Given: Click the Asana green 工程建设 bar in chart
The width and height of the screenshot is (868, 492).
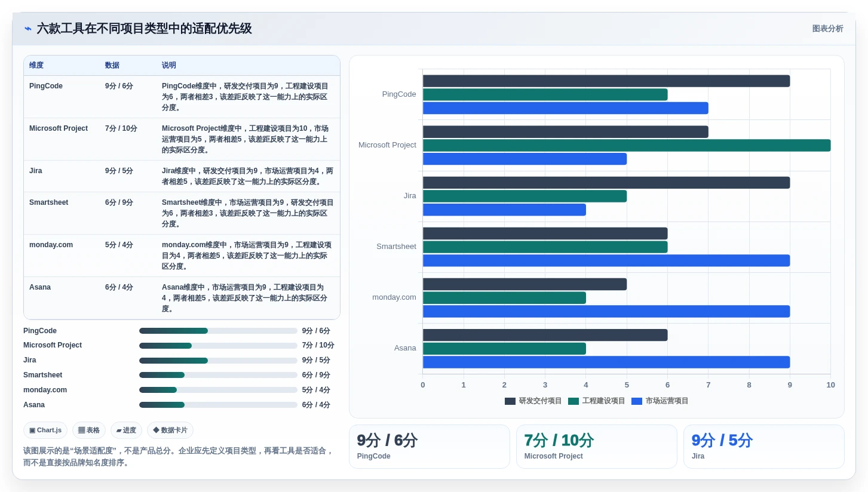Looking at the screenshot, I should (504, 349).
